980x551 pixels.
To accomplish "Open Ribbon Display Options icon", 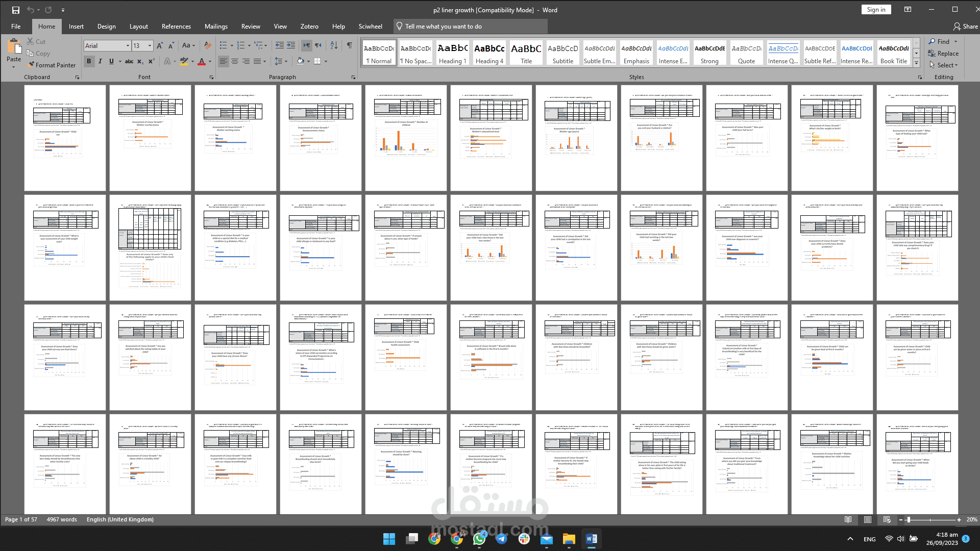I will coord(908,10).
